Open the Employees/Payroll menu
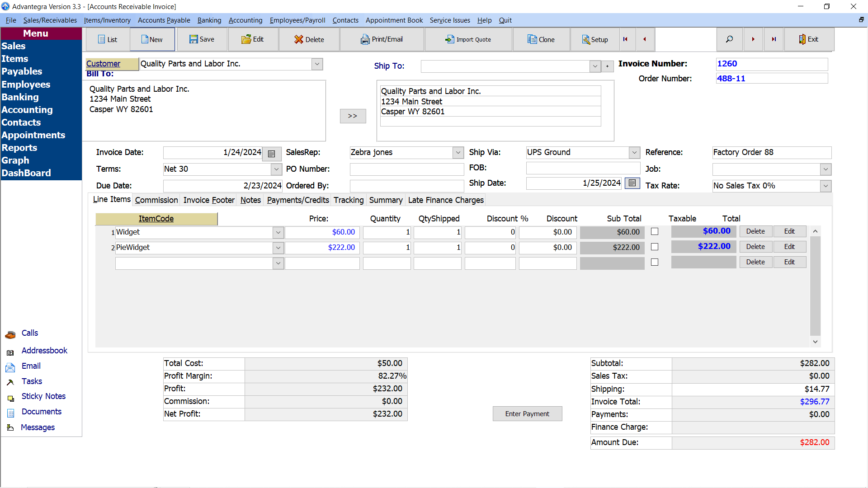This screenshot has height=488, width=868. 297,20
